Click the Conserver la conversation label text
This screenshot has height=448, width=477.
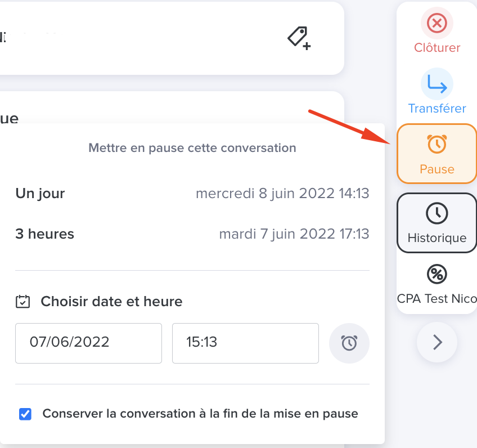pos(200,414)
